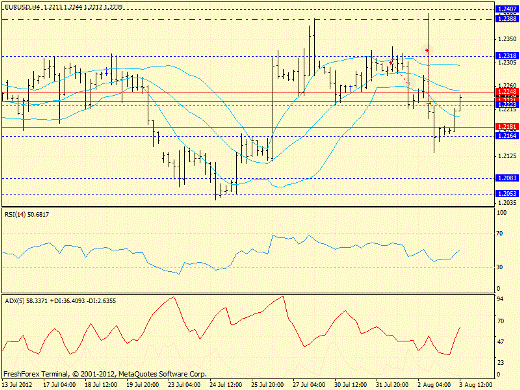
Task: Click the 24 Jul 12:00 time label
Action: click(226, 385)
